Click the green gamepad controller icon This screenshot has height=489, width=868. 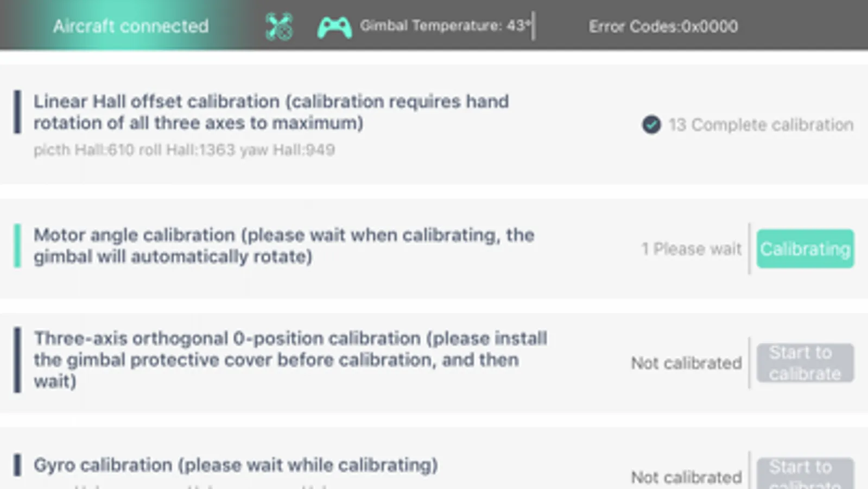point(334,27)
